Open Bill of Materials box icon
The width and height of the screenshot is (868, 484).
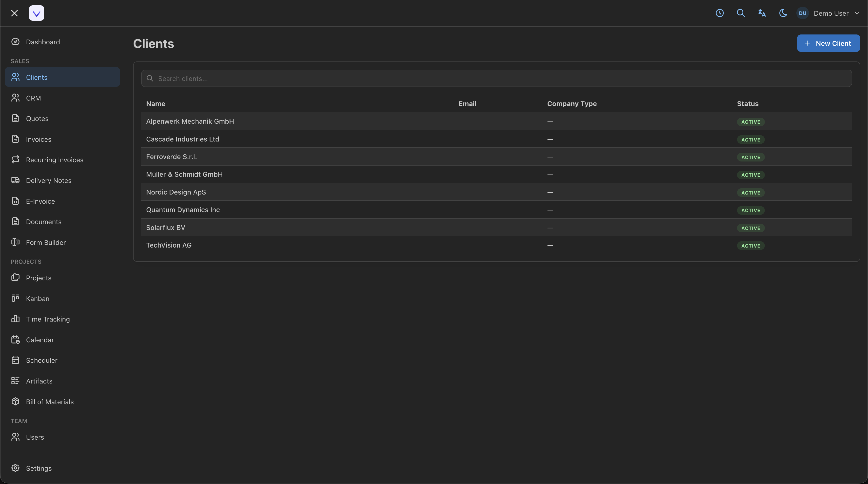click(x=15, y=402)
